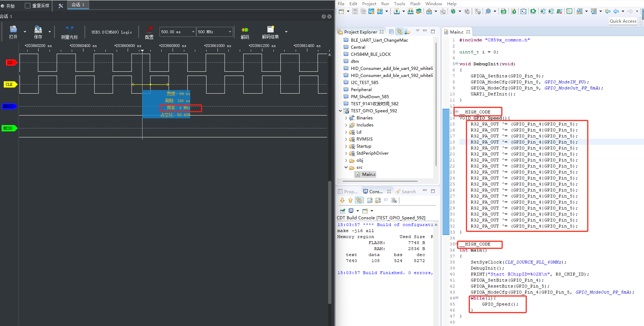Switch to the Main.c editor tab
The image size is (644, 326).
(456, 32)
